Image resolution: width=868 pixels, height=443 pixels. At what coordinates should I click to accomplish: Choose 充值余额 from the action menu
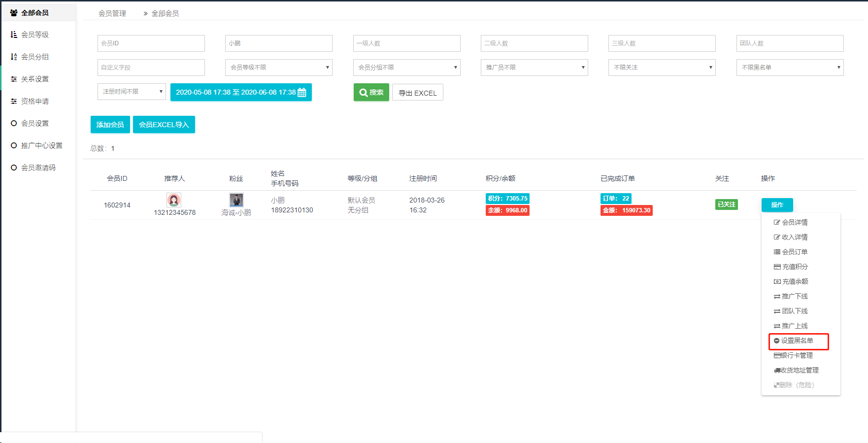point(795,281)
